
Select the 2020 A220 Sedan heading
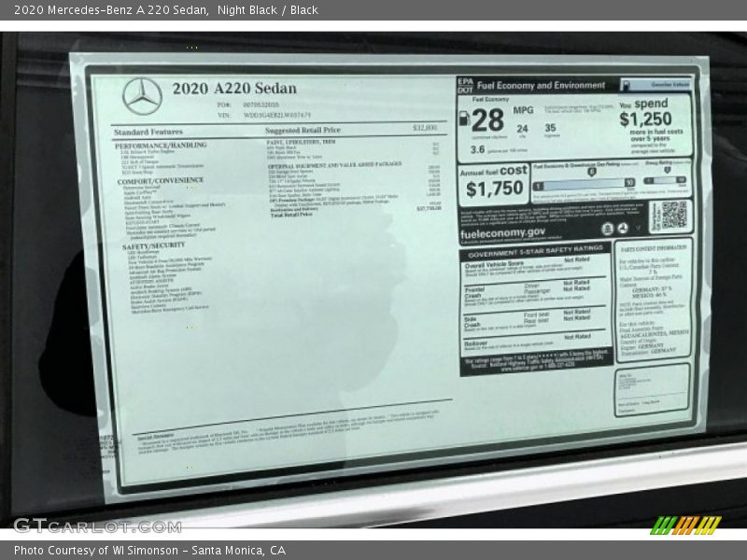coord(234,89)
